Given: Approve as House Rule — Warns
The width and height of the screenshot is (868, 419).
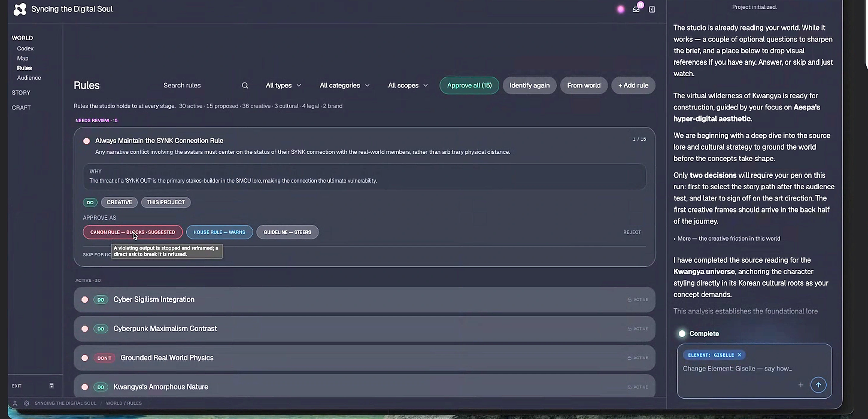Looking at the screenshot, I should 219,233.
